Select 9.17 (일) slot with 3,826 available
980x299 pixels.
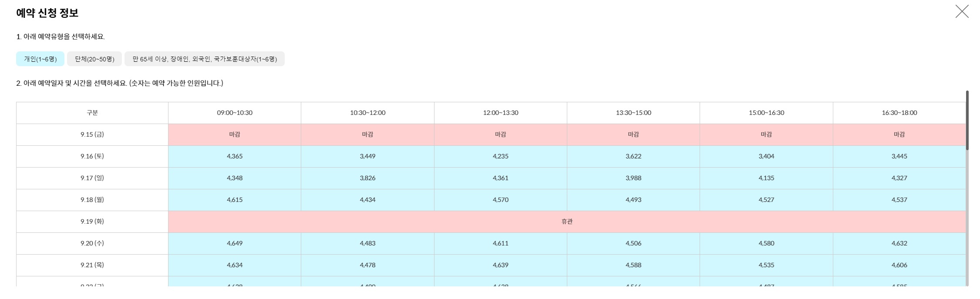[367, 178]
